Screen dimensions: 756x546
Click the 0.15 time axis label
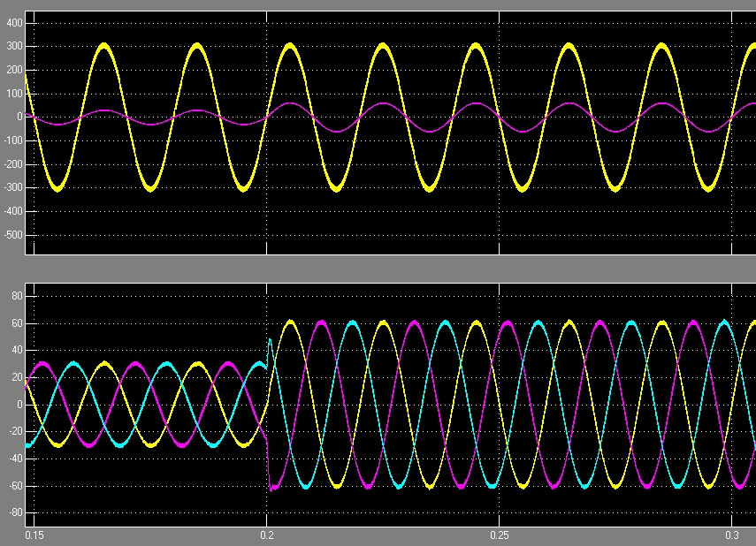tap(34, 535)
